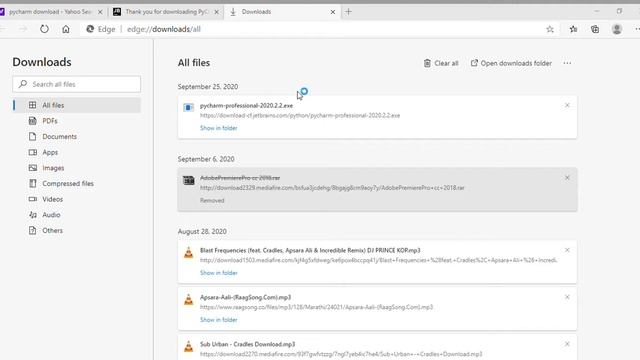Remove AdobePremierePro entry from list
The height and width of the screenshot is (360, 640).
[x=567, y=178]
